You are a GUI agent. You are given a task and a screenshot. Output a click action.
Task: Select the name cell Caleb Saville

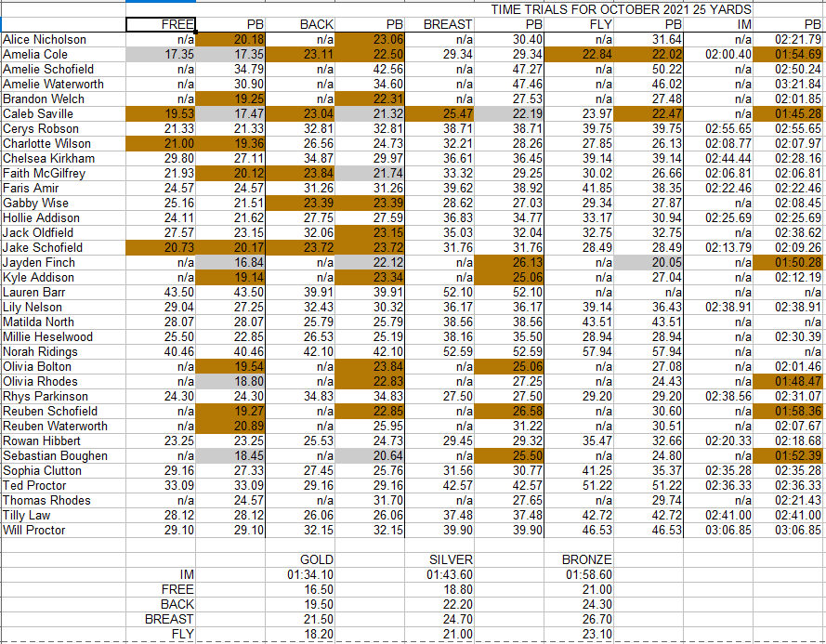pyautogui.click(x=63, y=113)
